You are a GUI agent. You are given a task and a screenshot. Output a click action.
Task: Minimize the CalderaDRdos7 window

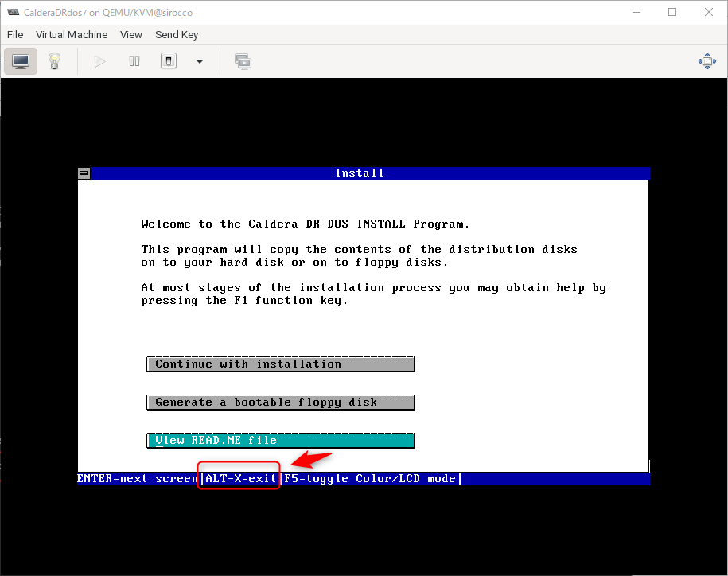(637, 13)
